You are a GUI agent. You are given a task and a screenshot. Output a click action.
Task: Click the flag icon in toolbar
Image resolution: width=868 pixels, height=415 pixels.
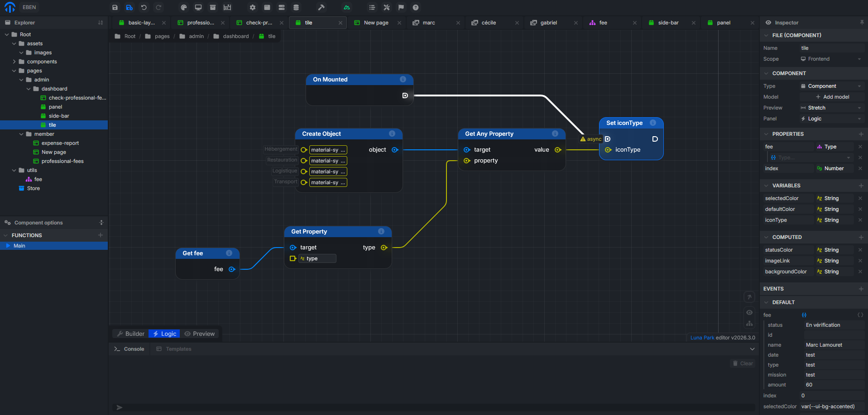click(x=401, y=7)
